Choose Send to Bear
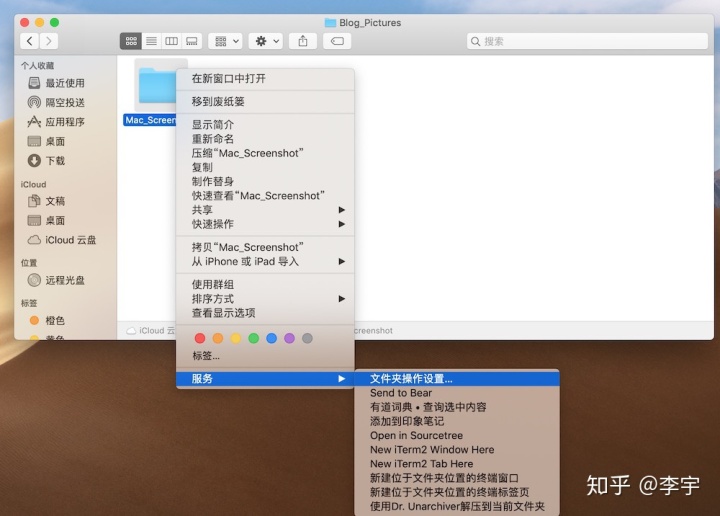Image resolution: width=720 pixels, height=516 pixels. 457,393
